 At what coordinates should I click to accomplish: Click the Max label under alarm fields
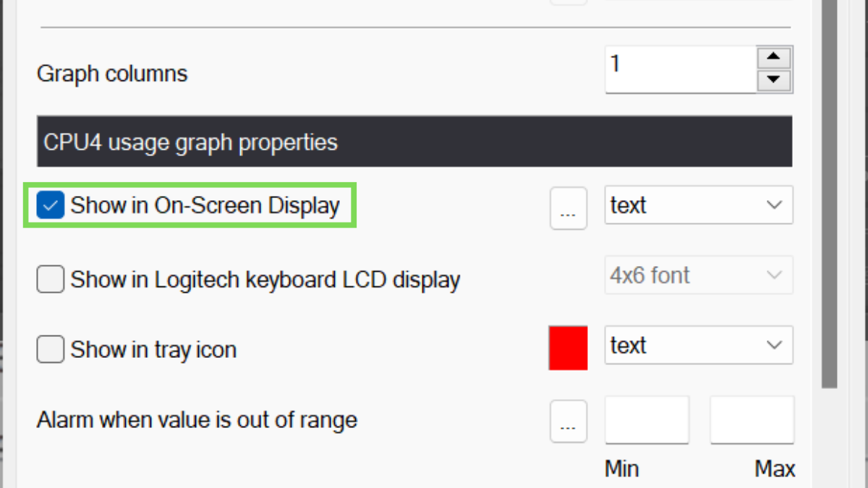point(775,469)
